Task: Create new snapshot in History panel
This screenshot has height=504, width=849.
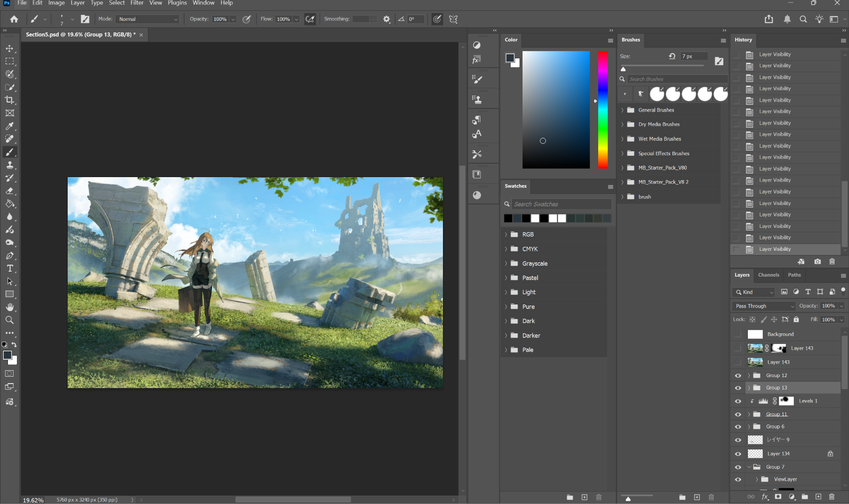Action: tap(817, 262)
